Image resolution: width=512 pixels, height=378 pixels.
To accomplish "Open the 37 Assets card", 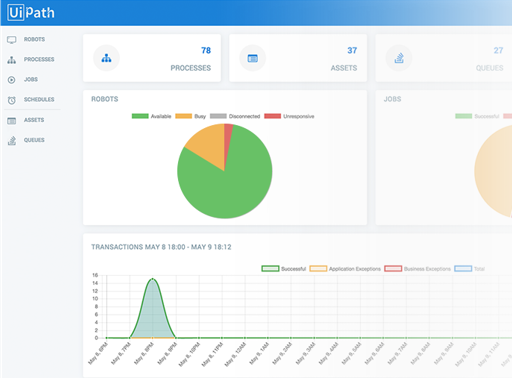I will pyautogui.click(x=298, y=58).
